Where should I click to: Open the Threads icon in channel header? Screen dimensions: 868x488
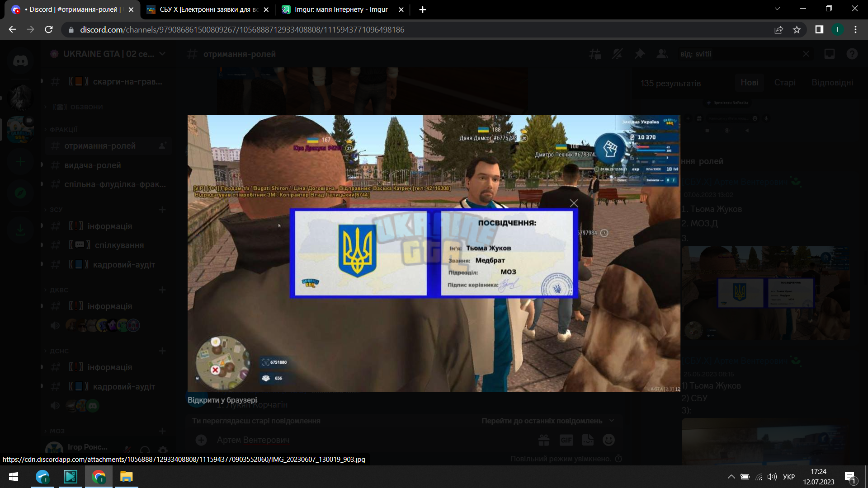tap(595, 54)
